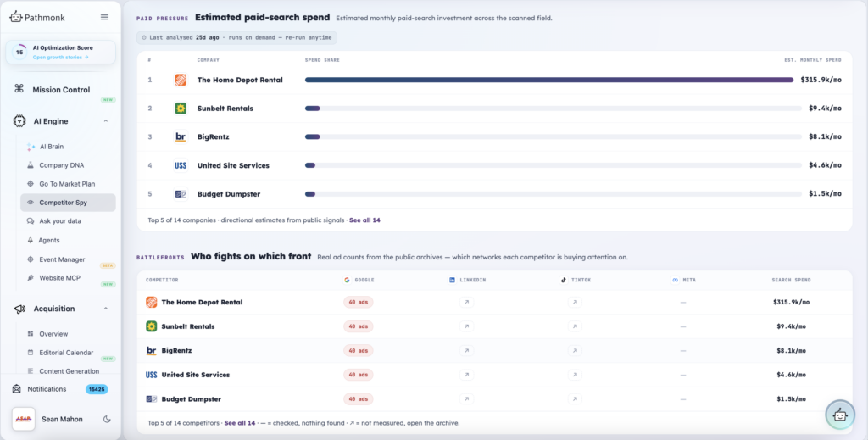The image size is (868, 440).
Task: Click Home Depot logo in spend list
Action: pos(181,80)
